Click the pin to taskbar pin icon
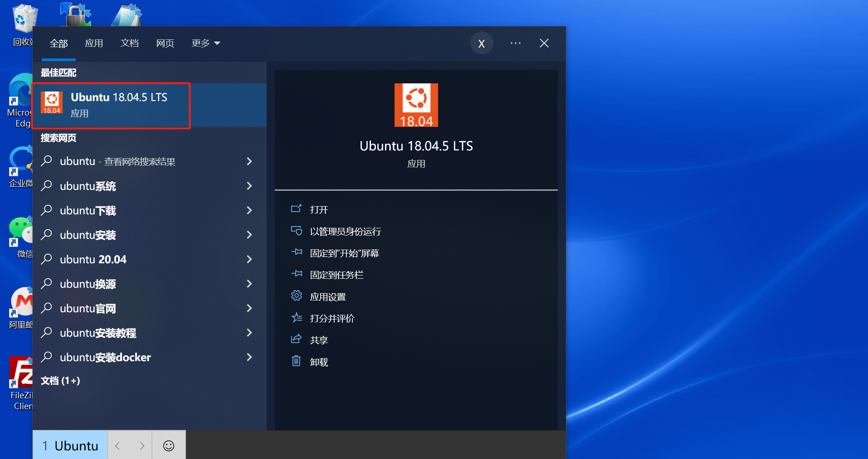This screenshot has width=868, height=459. 296,274
